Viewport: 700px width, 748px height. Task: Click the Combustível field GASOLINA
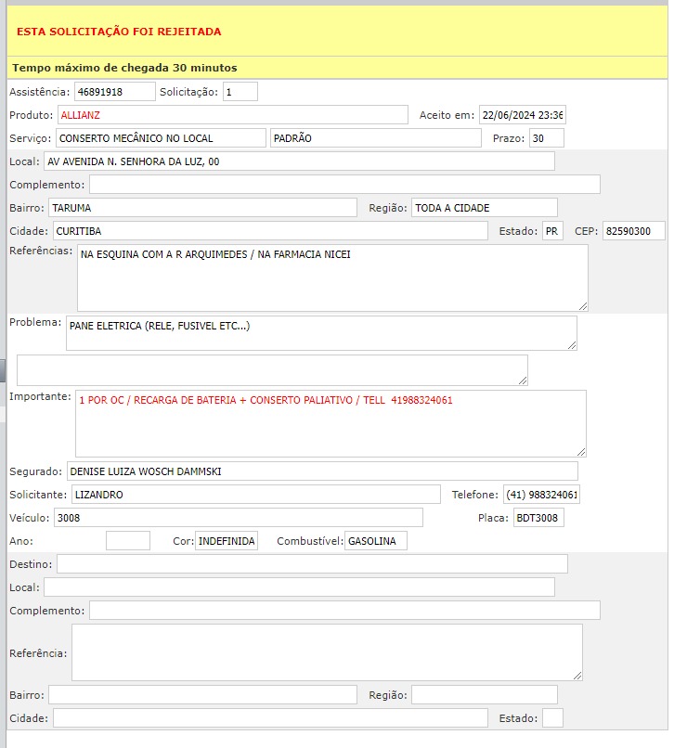(x=376, y=541)
